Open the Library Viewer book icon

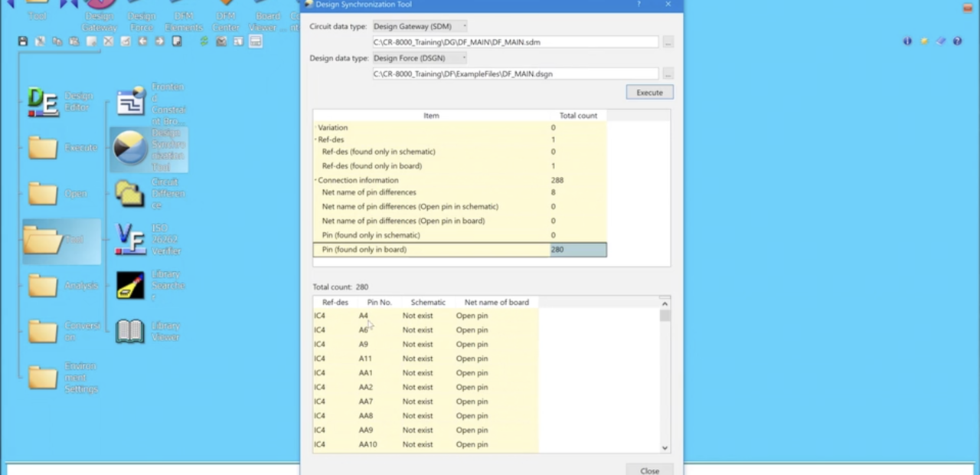pyautogui.click(x=130, y=331)
